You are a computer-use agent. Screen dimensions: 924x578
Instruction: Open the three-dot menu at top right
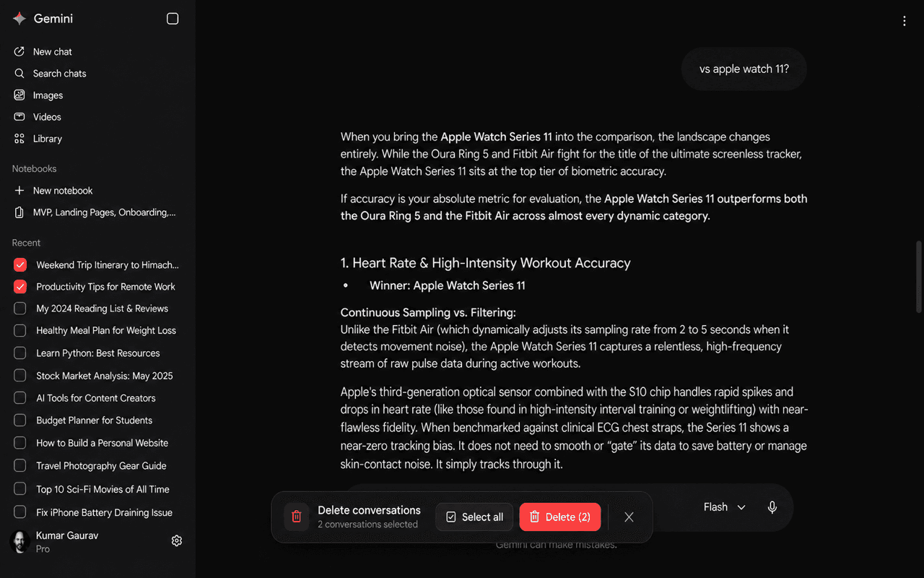tap(904, 21)
